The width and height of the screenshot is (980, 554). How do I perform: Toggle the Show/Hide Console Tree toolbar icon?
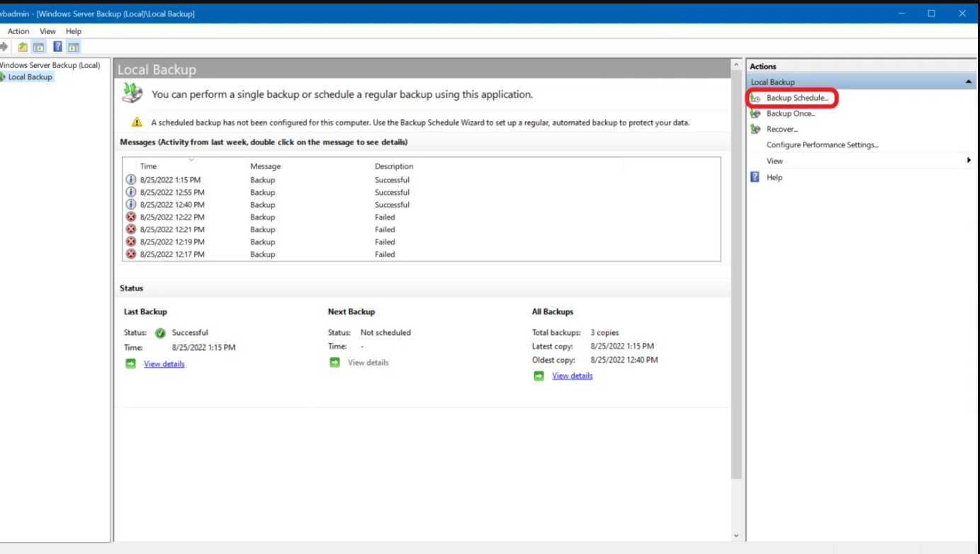pos(39,47)
